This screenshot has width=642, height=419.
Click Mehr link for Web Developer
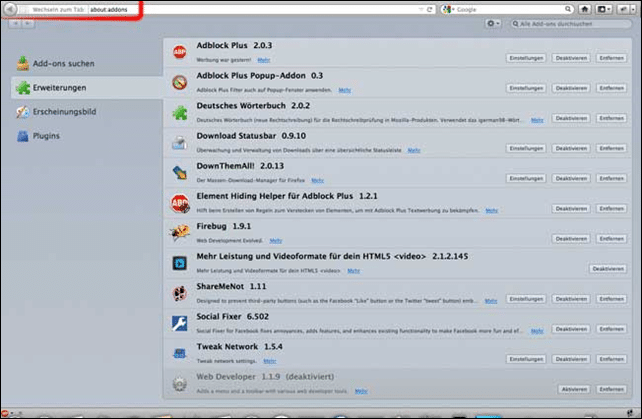coord(361,392)
